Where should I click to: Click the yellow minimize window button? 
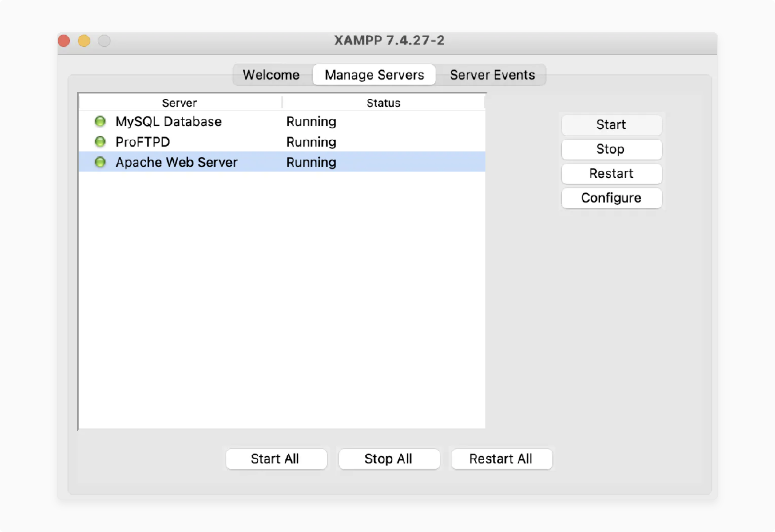[x=84, y=41]
